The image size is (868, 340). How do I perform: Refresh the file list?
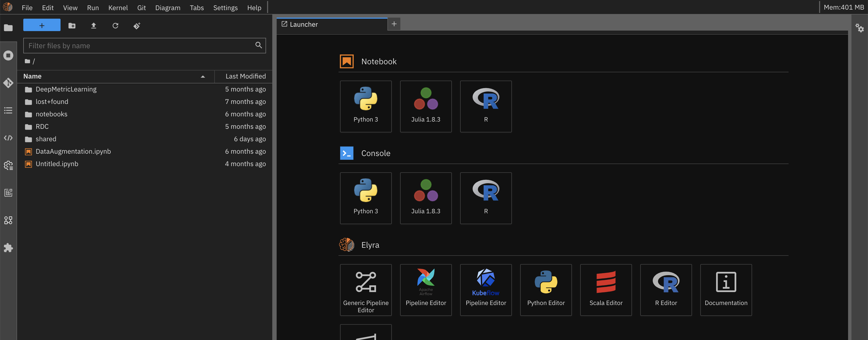click(115, 26)
